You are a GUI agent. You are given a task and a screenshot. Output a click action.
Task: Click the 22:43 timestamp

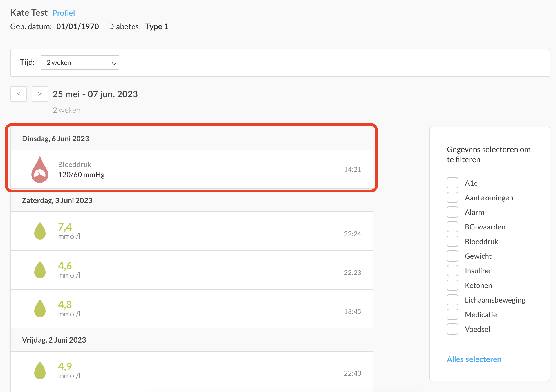353,373
